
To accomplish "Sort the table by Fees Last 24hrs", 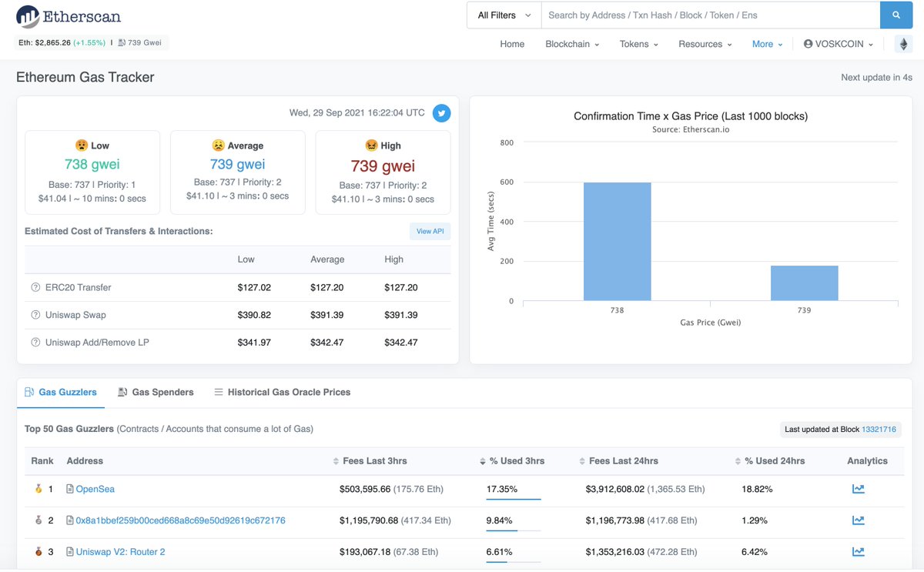I will 618,461.
